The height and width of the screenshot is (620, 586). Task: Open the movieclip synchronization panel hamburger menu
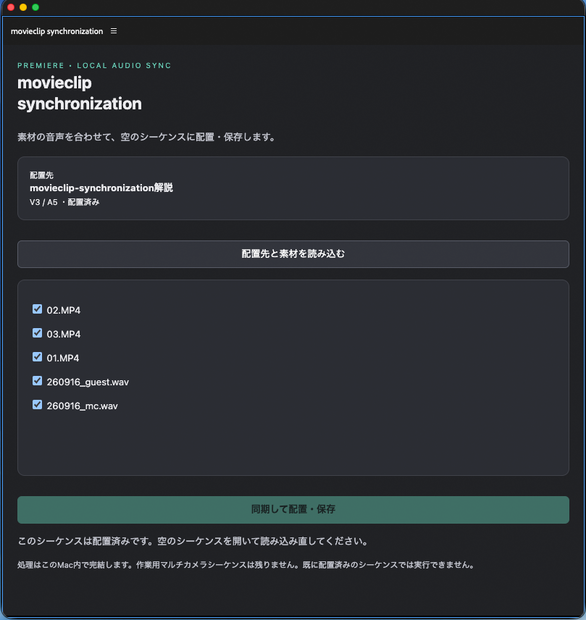tap(113, 31)
